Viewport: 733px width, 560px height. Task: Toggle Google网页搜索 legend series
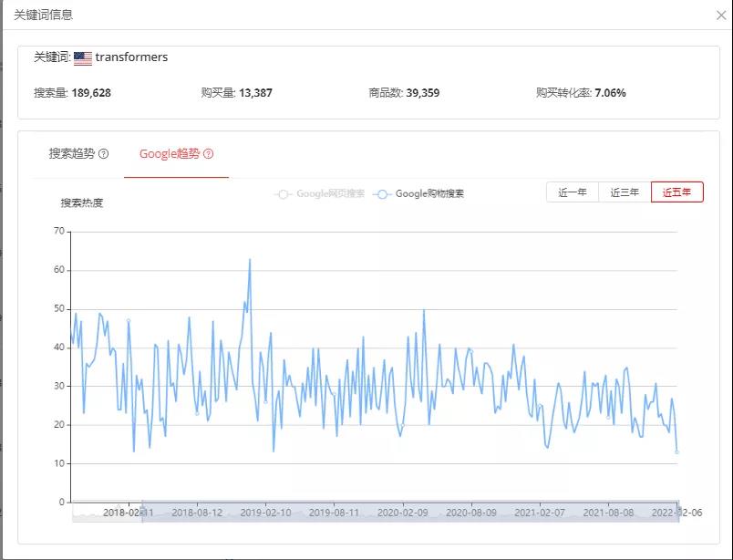pos(319,193)
